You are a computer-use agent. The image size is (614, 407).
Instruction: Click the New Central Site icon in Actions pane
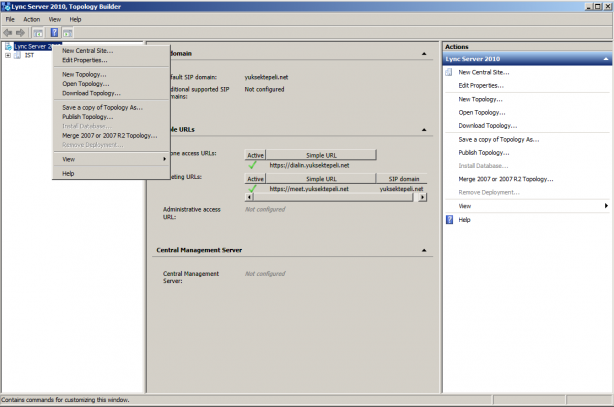[x=449, y=72]
